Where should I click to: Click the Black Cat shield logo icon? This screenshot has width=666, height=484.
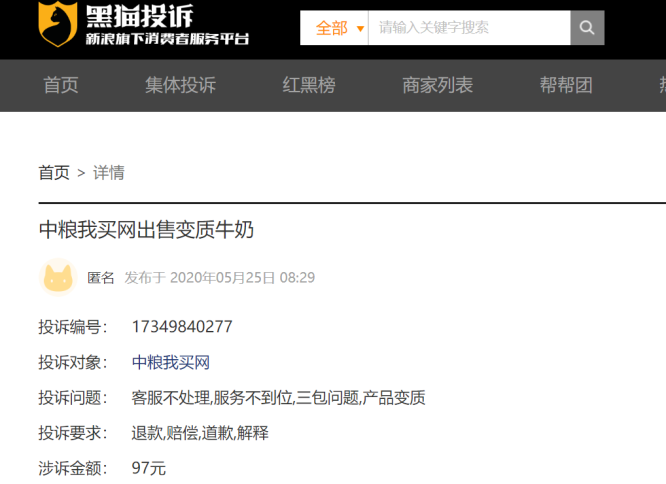(58, 23)
